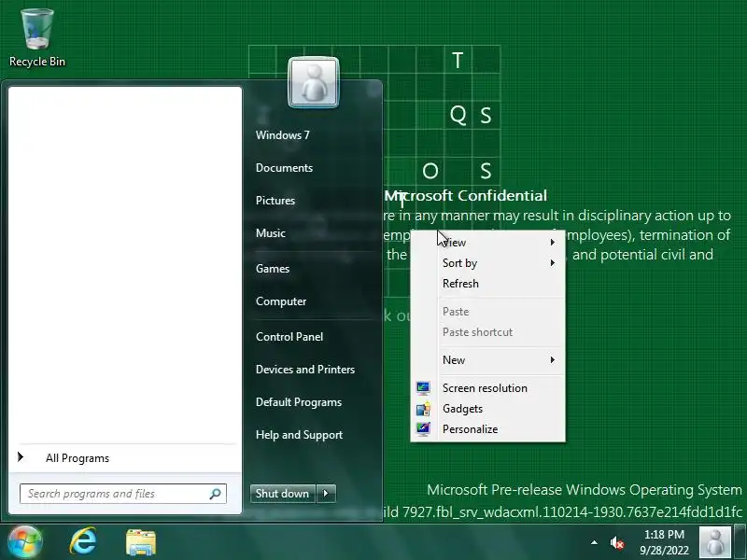The width and height of the screenshot is (747, 560).
Task: Open Games from the Start menu
Action: [273, 269]
